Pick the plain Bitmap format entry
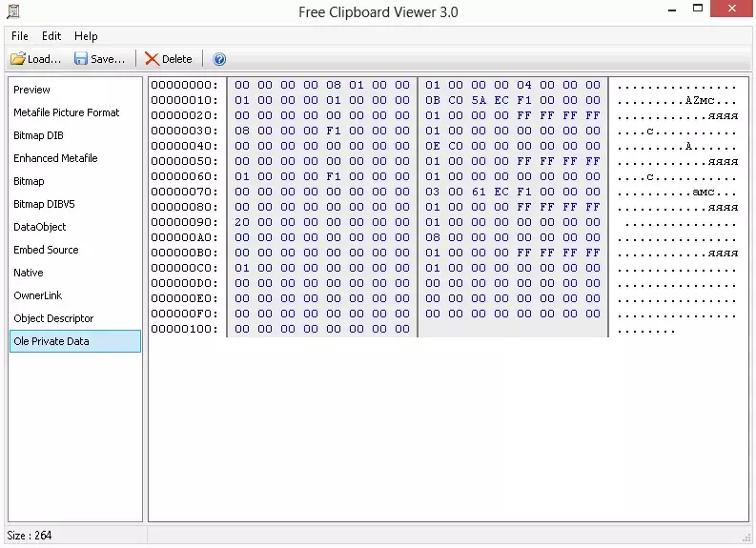This screenshot has width=756, height=548. (75, 181)
